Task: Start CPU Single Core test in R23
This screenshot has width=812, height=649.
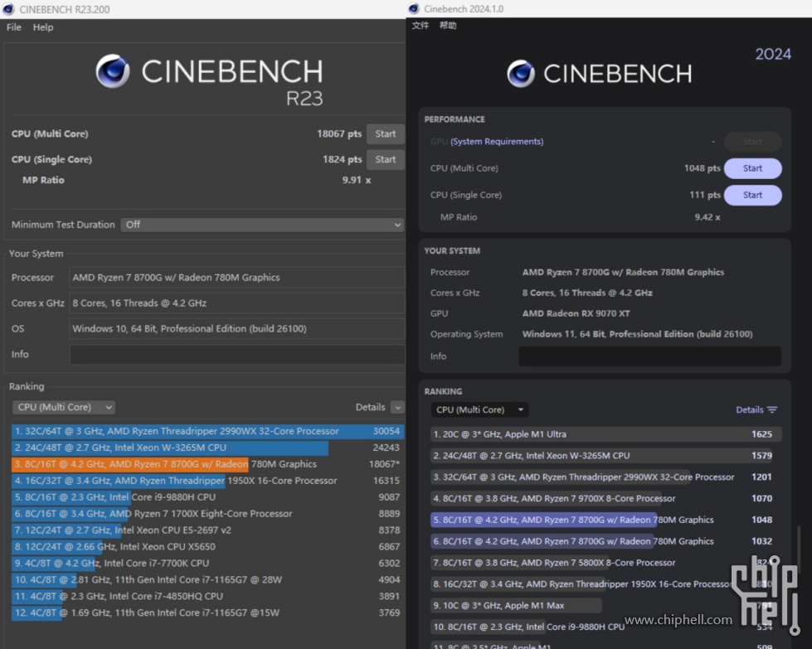Action: (386, 159)
